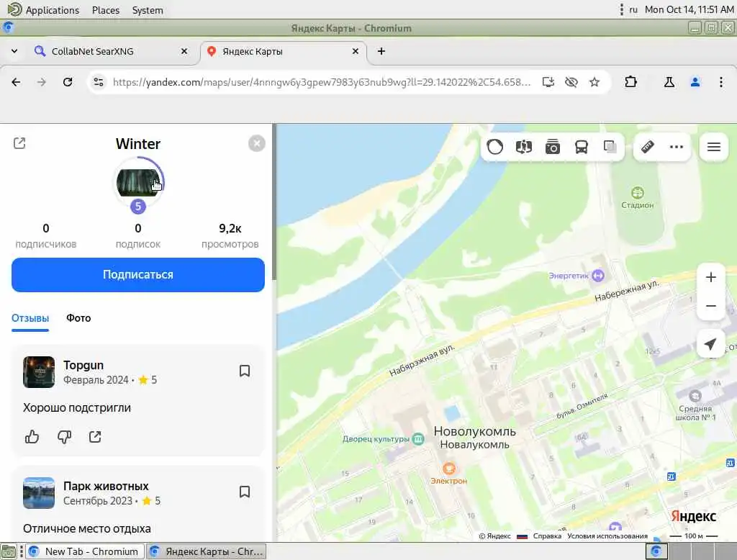Open the hamburger main menu on map
The height and width of the screenshot is (560, 737).
click(713, 147)
